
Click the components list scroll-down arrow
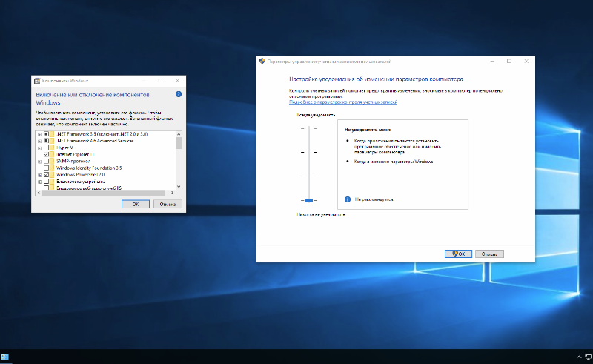pyautogui.click(x=179, y=187)
